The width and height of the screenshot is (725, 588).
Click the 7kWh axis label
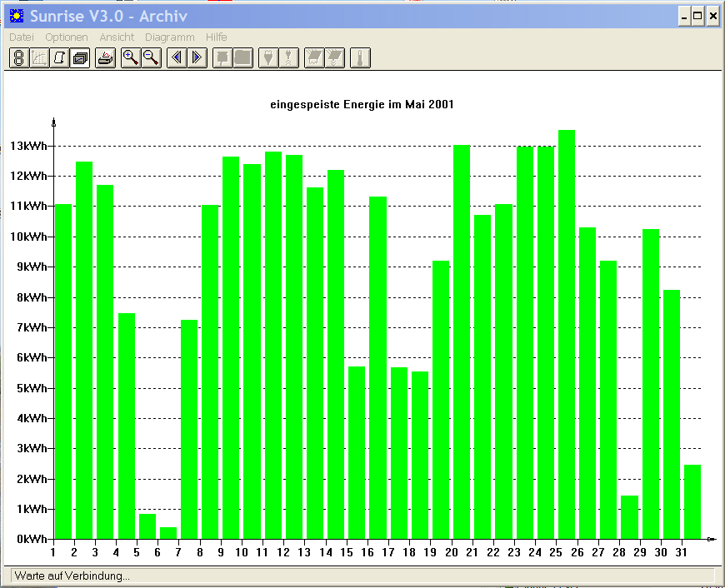click(32, 327)
